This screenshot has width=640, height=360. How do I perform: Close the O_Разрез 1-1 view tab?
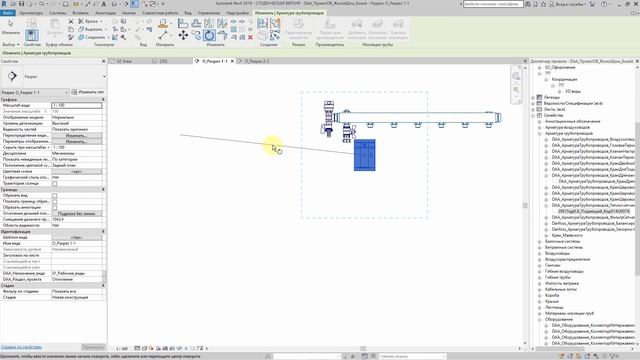click(x=233, y=61)
